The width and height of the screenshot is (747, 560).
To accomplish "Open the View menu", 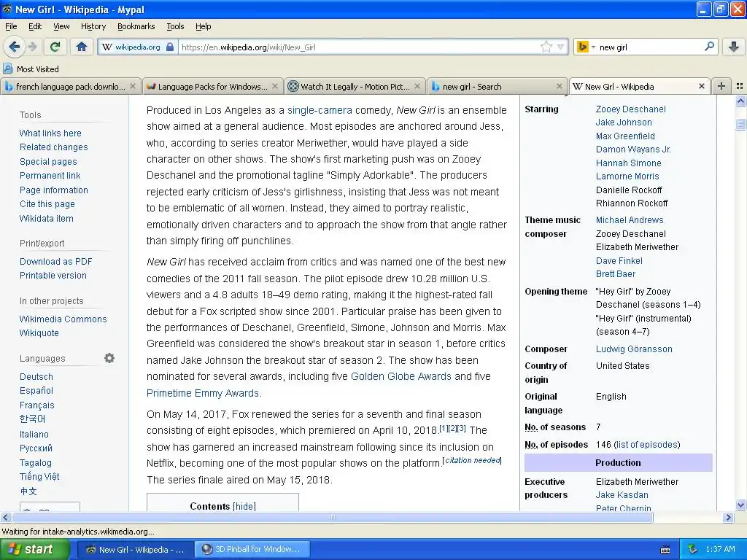I will pos(61,26).
